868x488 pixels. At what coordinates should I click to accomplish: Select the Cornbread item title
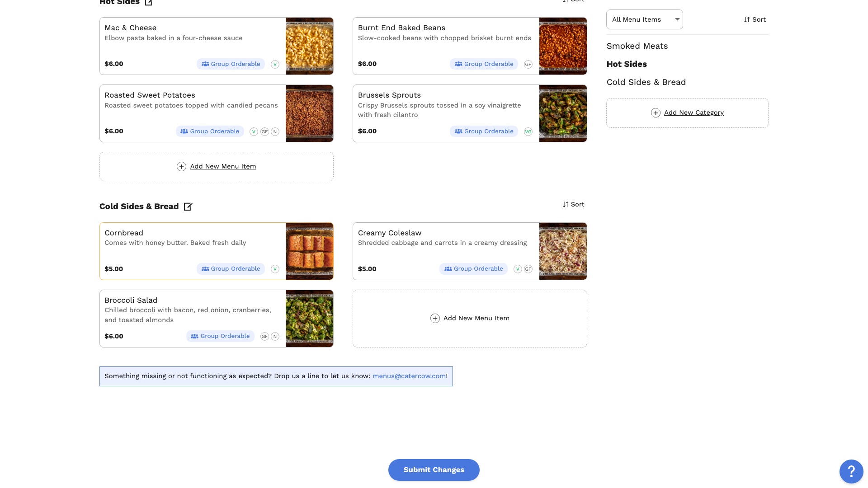pyautogui.click(x=124, y=233)
